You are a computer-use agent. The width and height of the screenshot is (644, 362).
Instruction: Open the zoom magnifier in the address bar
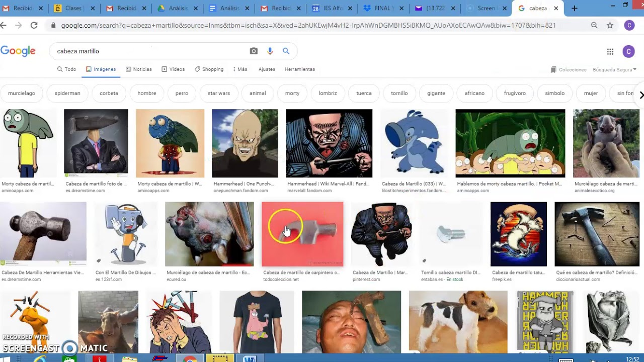click(594, 25)
